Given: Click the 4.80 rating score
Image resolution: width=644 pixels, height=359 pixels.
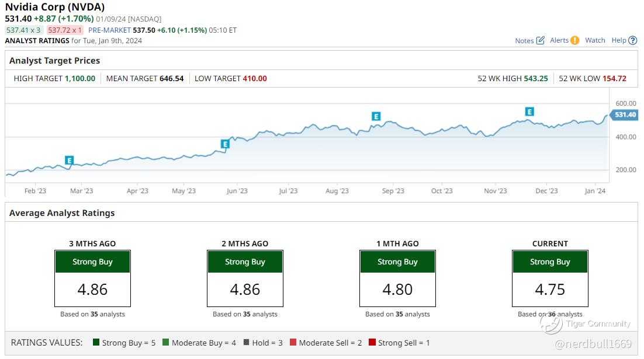Looking at the screenshot, I should pos(397,290).
